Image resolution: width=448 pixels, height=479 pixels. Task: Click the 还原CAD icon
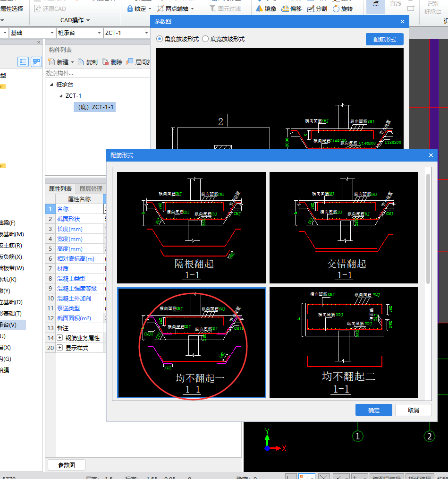[37, 9]
